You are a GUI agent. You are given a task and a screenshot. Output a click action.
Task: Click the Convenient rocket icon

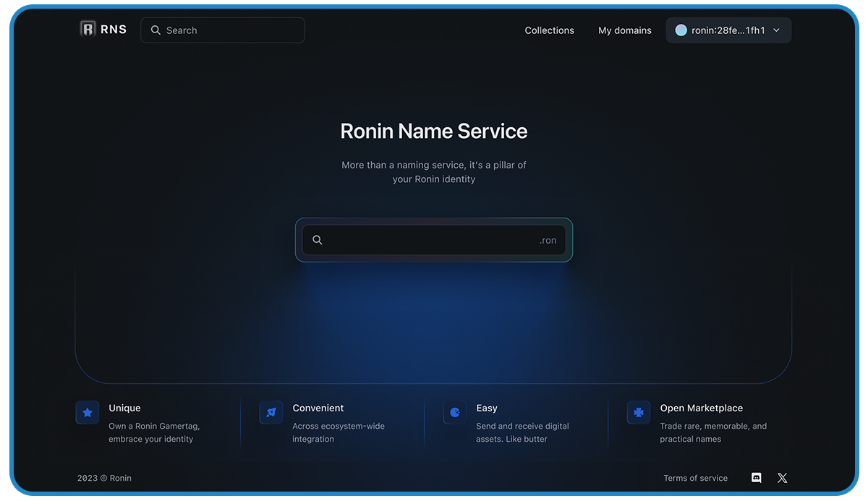(x=271, y=413)
